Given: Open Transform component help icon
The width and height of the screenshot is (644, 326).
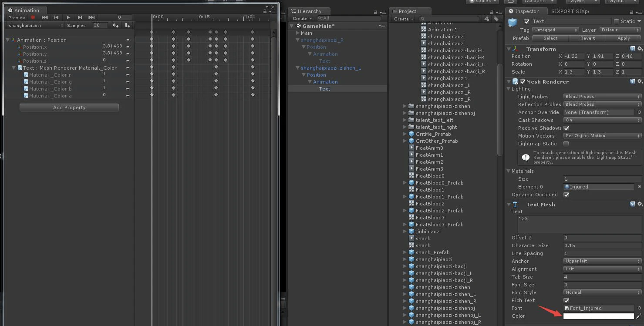Looking at the screenshot, I should [x=633, y=49].
